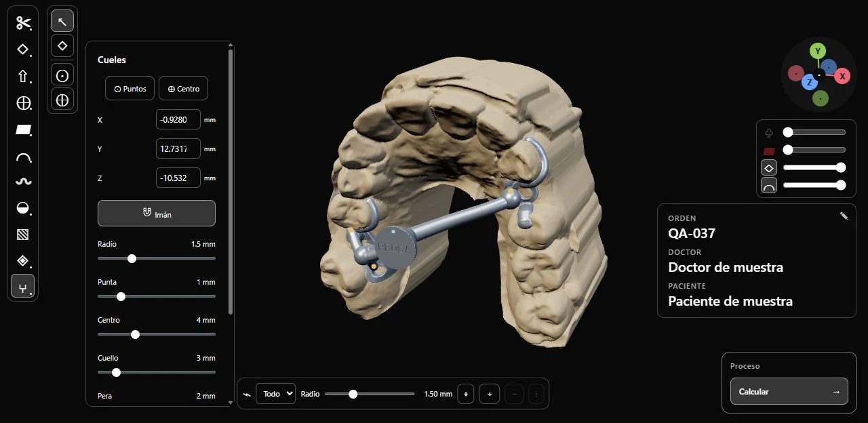Edit order details with pencil icon
The height and width of the screenshot is (423, 868).
click(x=844, y=216)
